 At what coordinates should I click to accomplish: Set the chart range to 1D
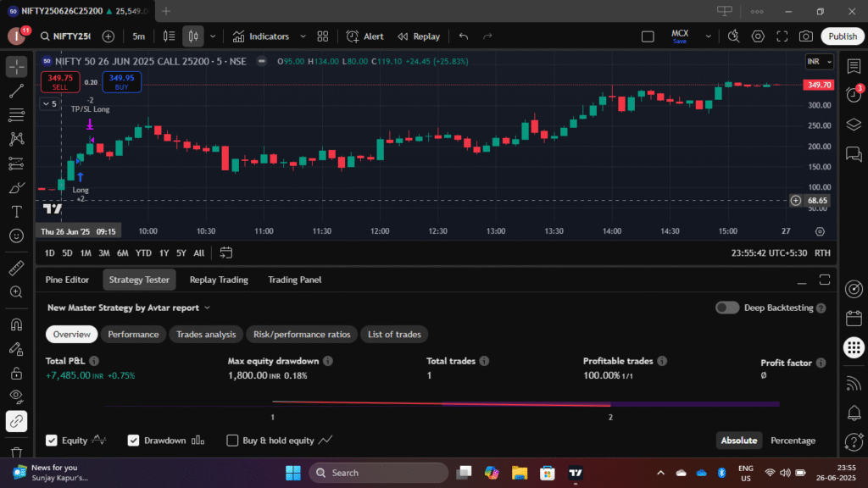tap(49, 252)
